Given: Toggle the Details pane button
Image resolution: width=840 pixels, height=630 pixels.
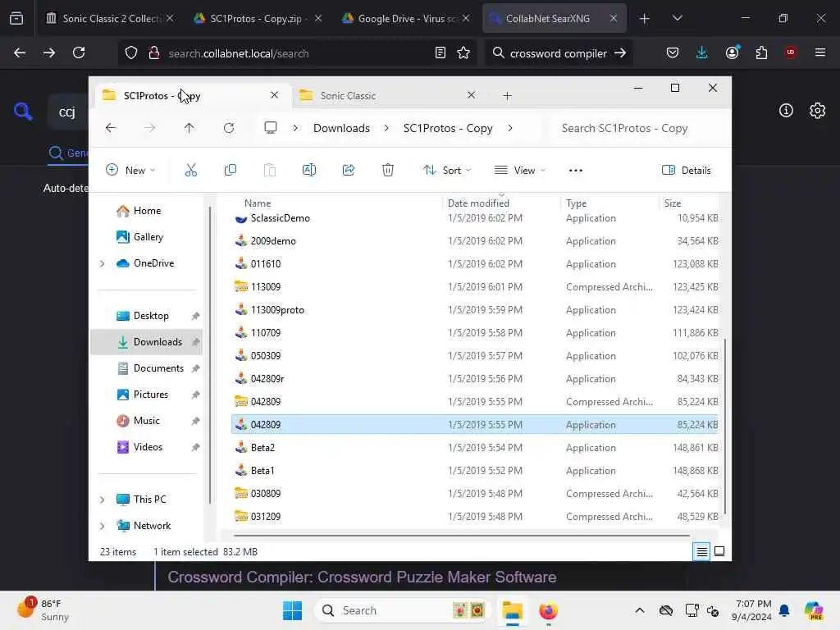Looking at the screenshot, I should tap(687, 171).
